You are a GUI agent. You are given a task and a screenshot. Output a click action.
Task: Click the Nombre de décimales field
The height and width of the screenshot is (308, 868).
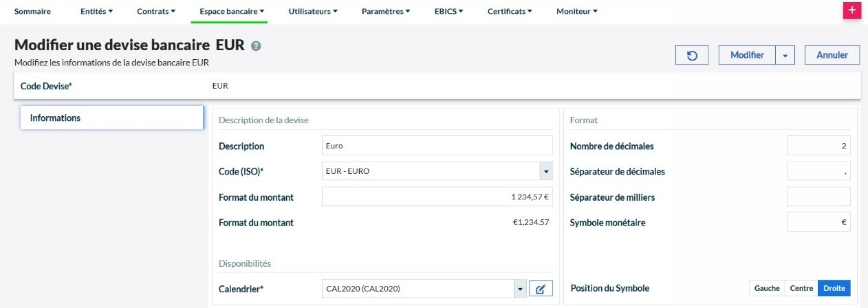coord(818,146)
